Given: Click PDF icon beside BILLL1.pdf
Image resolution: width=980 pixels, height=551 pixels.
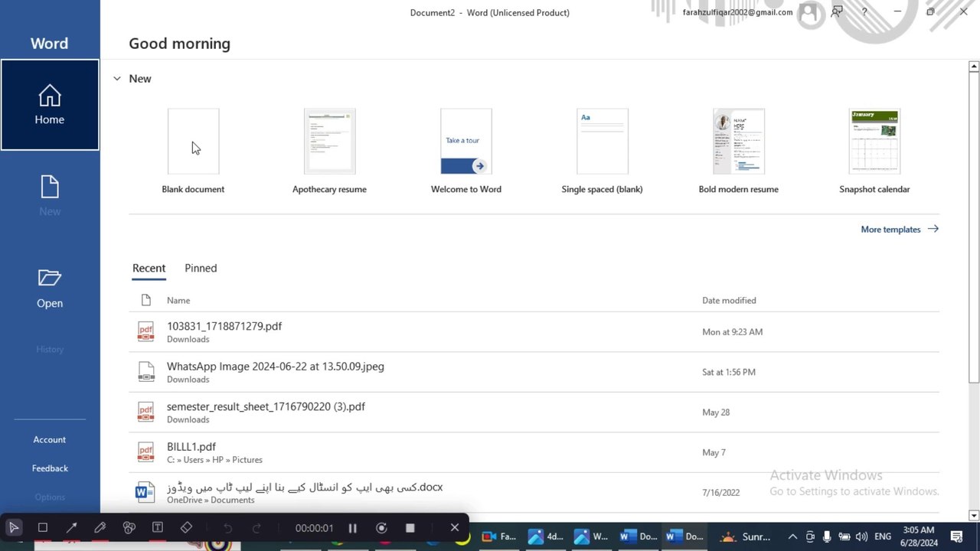Looking at the screenshot, I should (x=145, y=452).
